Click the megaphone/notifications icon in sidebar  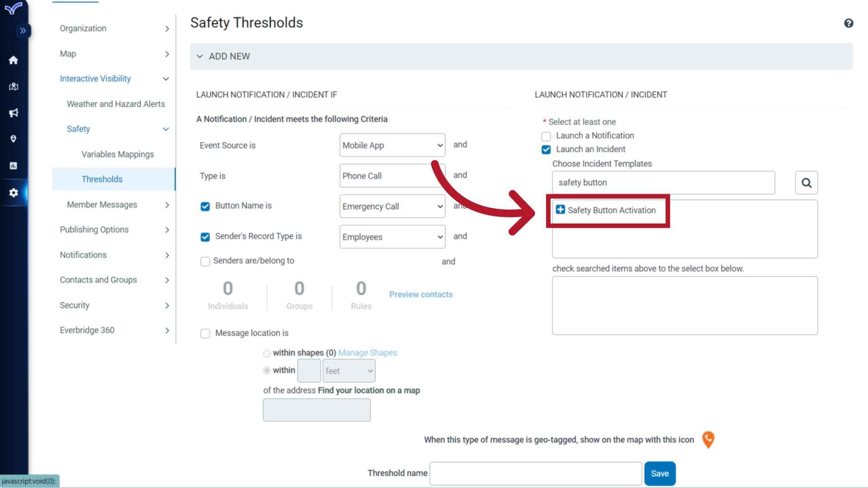click(x=14, y=113)
